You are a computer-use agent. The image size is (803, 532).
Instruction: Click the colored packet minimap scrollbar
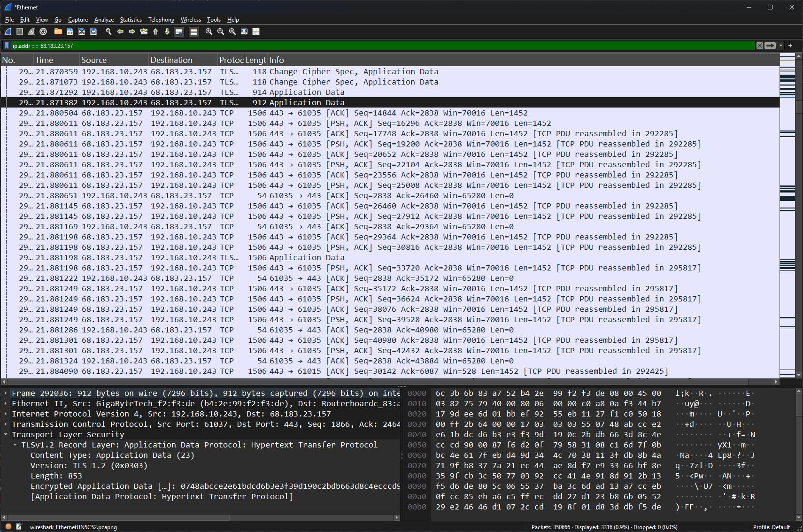pos(788,216)
